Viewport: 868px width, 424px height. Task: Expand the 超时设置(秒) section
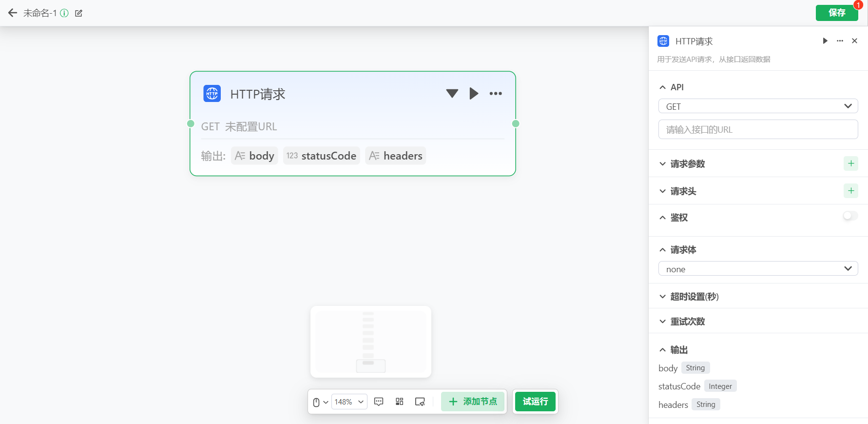pos(694,297)
